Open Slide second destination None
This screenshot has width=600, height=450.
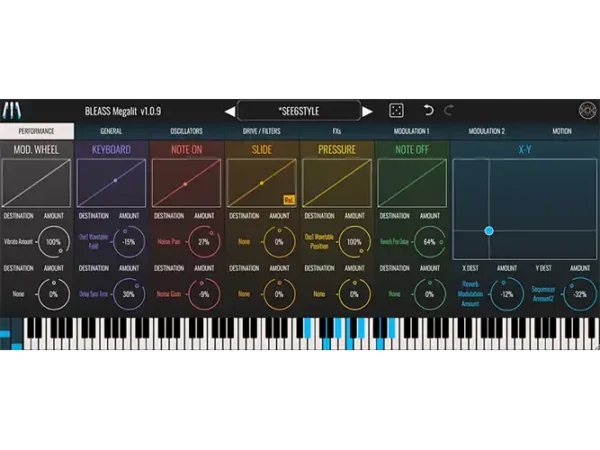tap(244, 294)
